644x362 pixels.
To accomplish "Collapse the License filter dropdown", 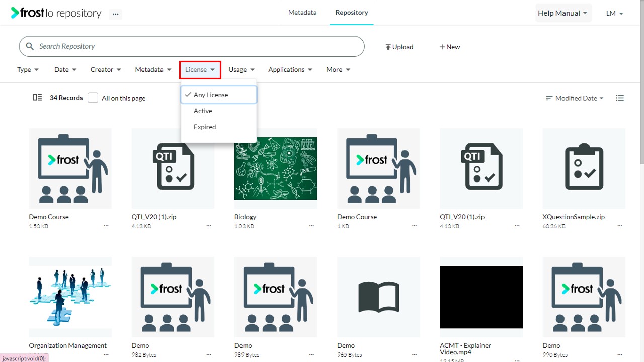I will [x=200, y=70].
